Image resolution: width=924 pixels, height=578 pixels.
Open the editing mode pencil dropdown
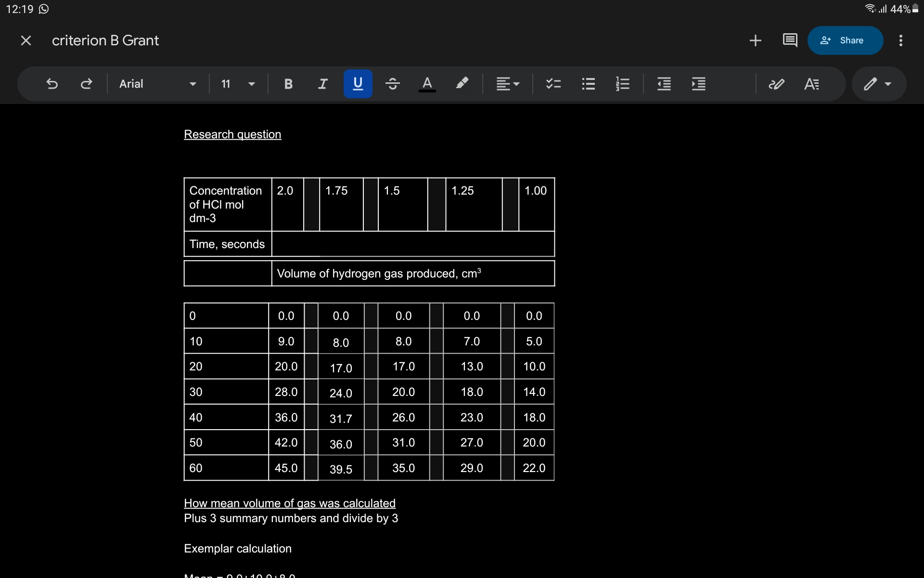(x=879, y=84)
